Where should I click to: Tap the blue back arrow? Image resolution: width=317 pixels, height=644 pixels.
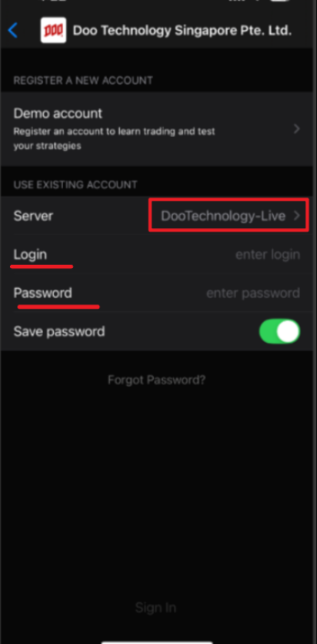pyautogui.click(x=13, y=30)
